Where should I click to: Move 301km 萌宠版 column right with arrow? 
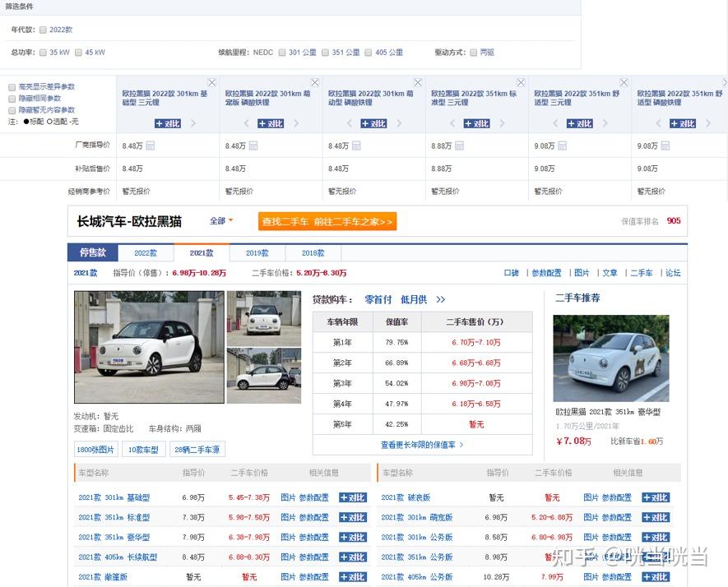coord(296,123)
